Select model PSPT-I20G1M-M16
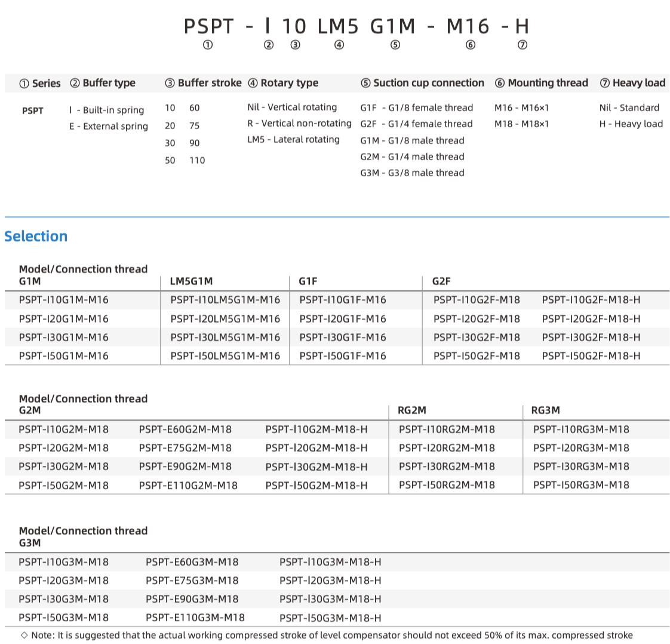The height and width of the screenshot is (644, 670). point(64,319)
